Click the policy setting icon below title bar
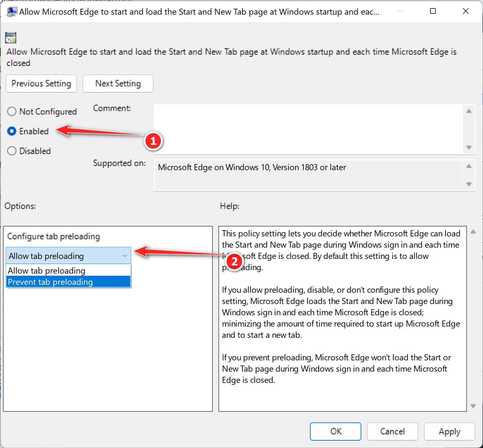 11,38
